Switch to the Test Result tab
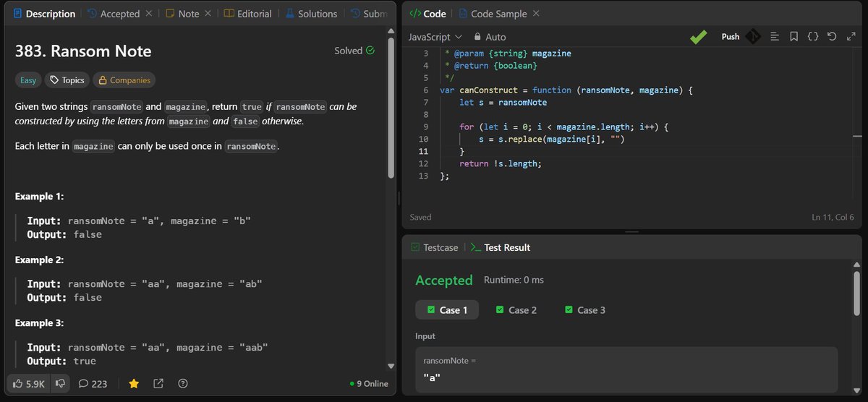Image resolution: width=868 pixels, height=402 pixels. tap(500, 247)
